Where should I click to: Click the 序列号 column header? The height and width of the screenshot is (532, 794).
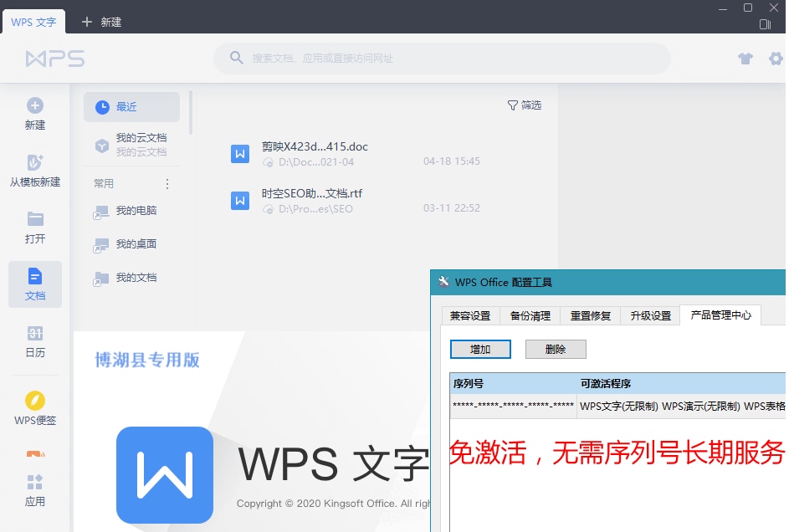coord(513,384)
